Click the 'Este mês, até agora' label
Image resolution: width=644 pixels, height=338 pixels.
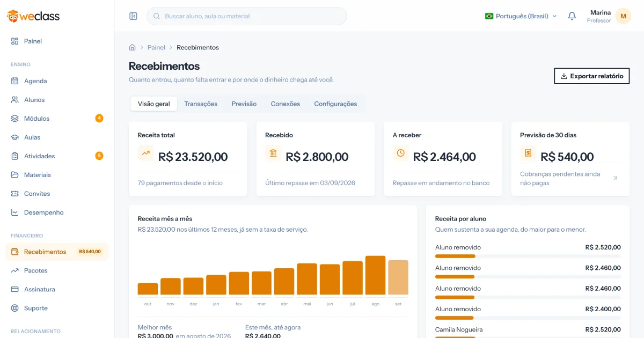point(273,327)
